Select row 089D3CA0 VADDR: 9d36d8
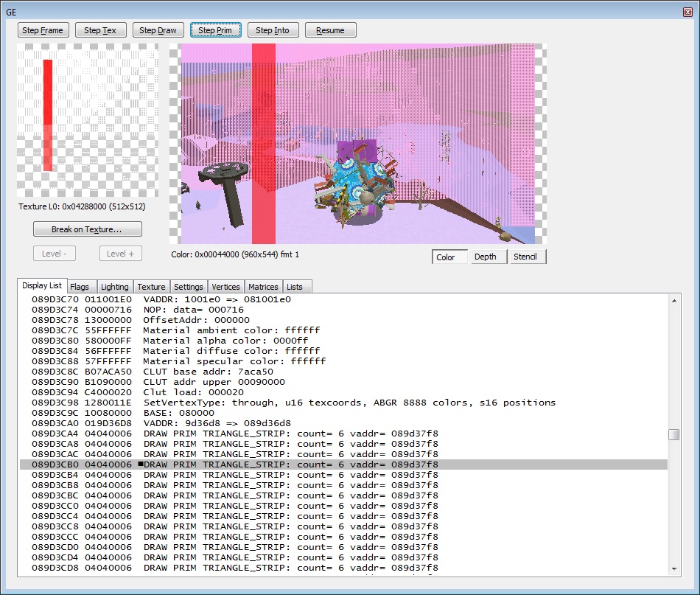The image size is (700, 595). (344, 423)
